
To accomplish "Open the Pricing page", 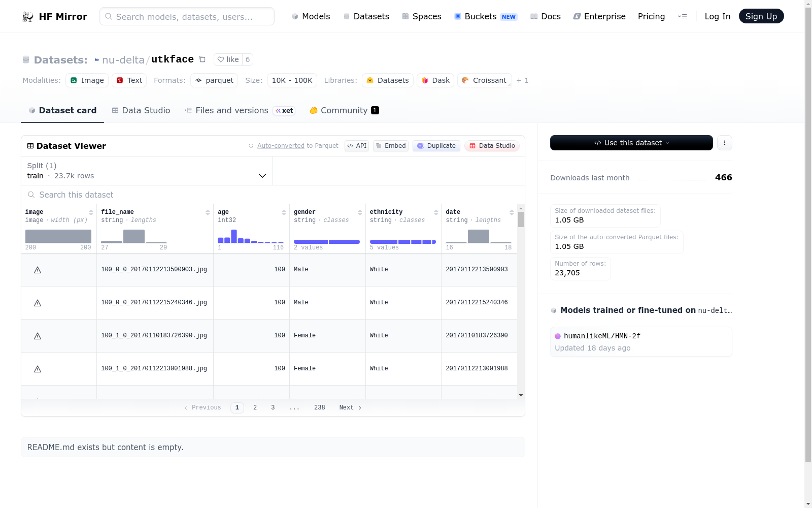I will coord(651,16).
